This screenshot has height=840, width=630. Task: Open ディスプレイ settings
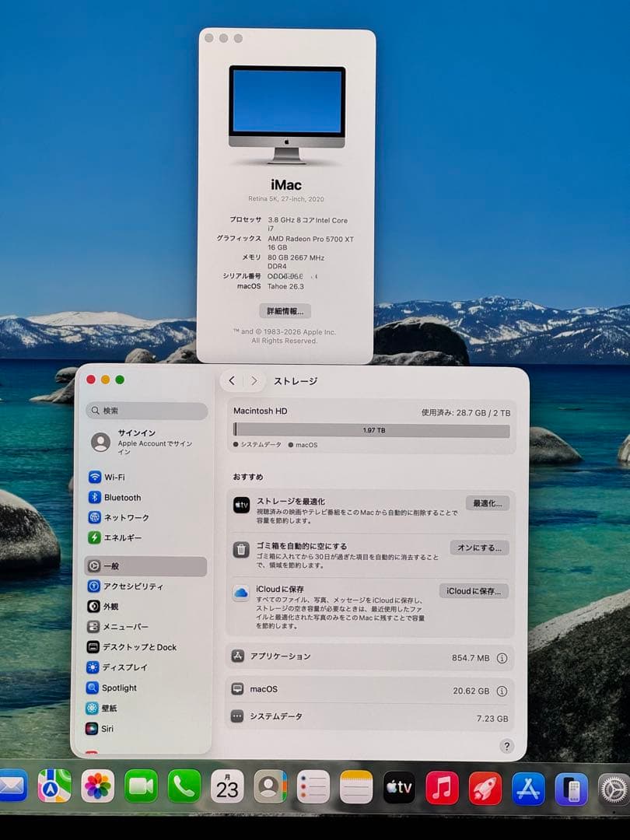(x=117, y=667)
